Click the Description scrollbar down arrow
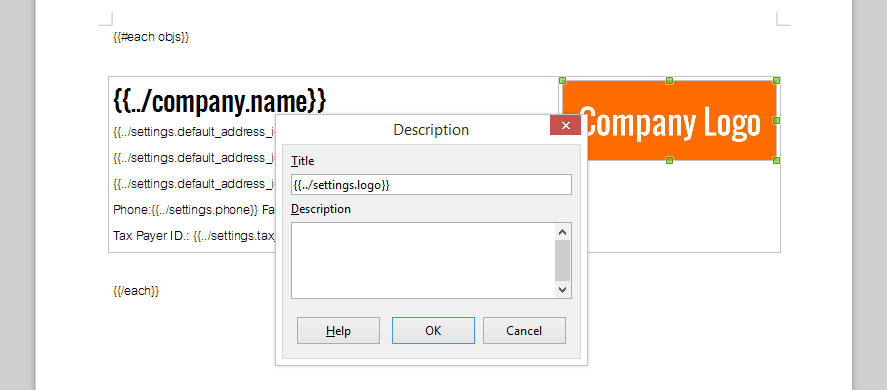Screen dimensions: 887x390 tap(562, 289)
